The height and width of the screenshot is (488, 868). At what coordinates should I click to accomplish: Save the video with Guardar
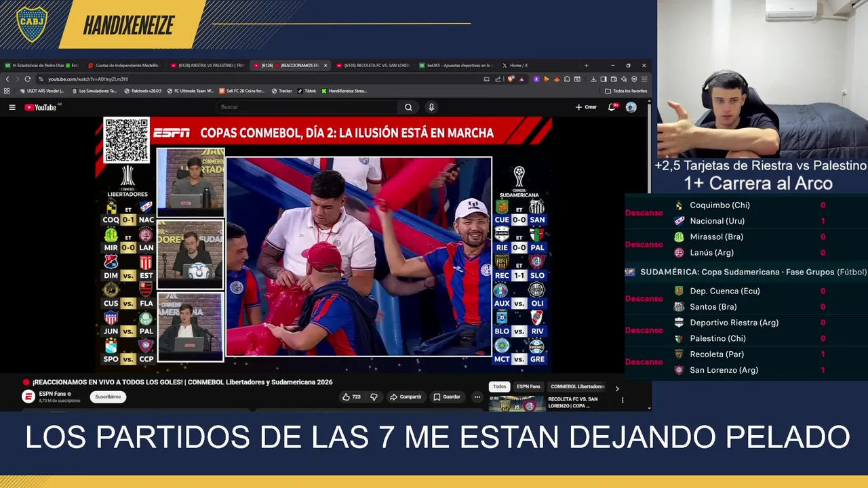(x=447, y=397)
